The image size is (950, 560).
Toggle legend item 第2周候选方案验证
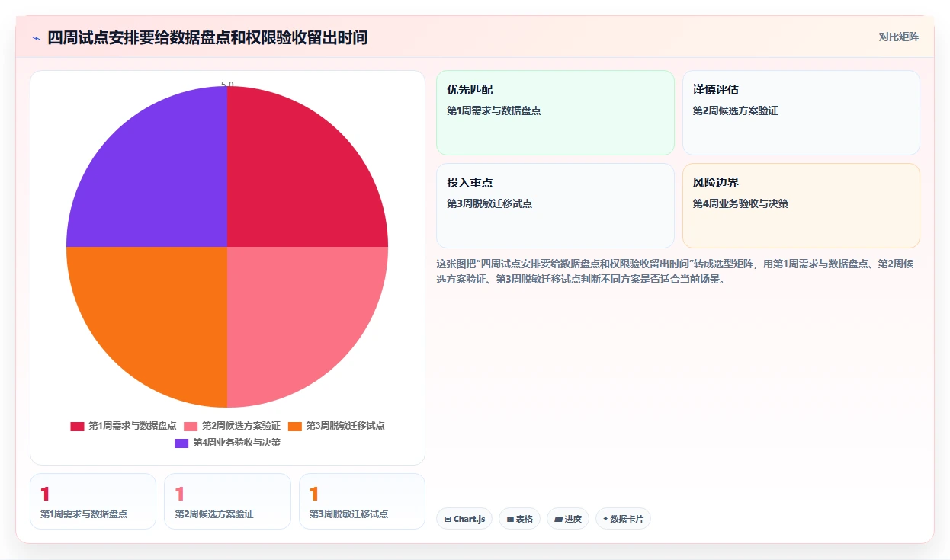click(x=233, y=426)
